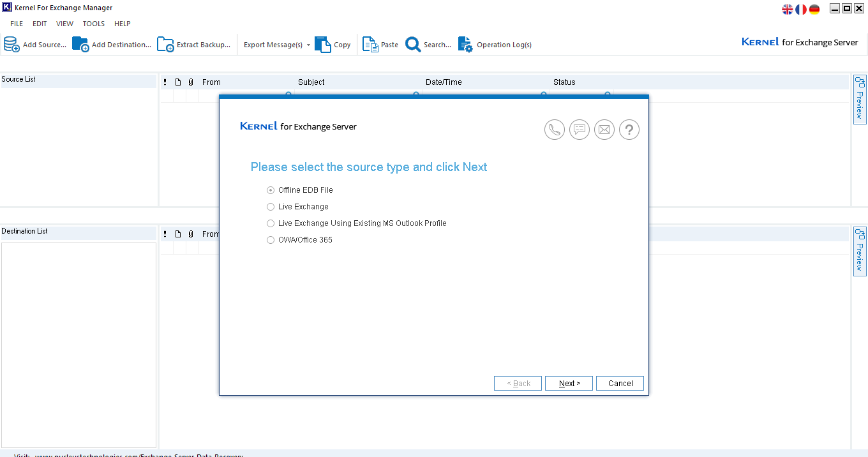The height and width of the screenshot is (457, 868).
Task: Click the importance column icon in the Source list header
Action: click(x=165, y=82)
